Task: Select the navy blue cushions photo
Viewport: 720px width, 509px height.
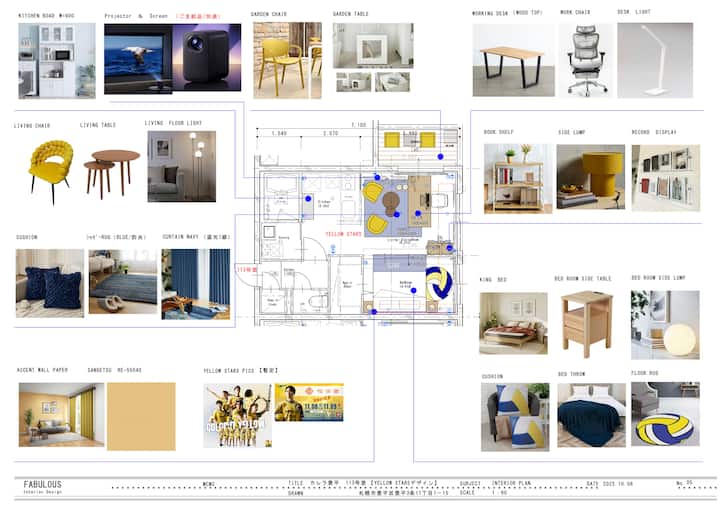Action: [x=50, y=283]
